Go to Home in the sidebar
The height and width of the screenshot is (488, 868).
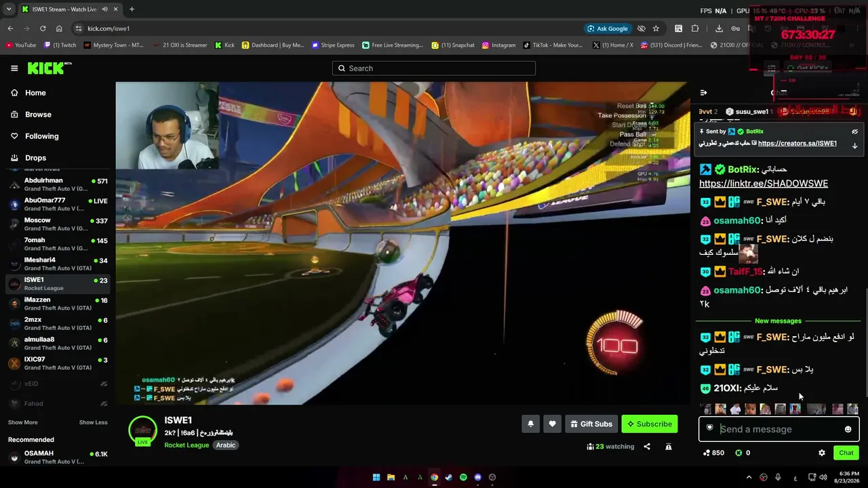(35, 93)
